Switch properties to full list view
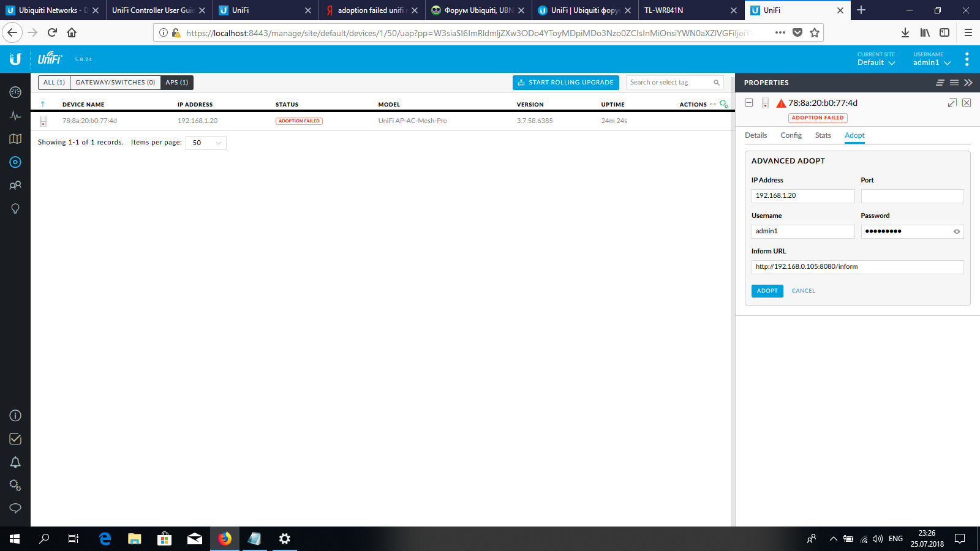 [954, 83]
